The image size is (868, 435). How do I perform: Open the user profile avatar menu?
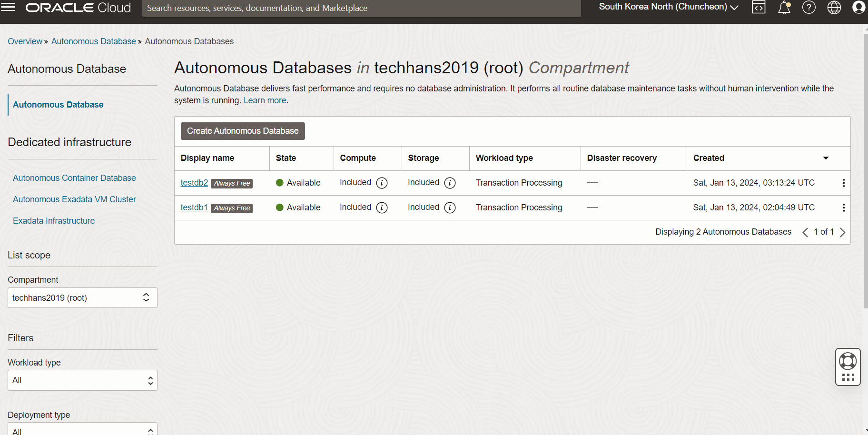tap(859, 7)
